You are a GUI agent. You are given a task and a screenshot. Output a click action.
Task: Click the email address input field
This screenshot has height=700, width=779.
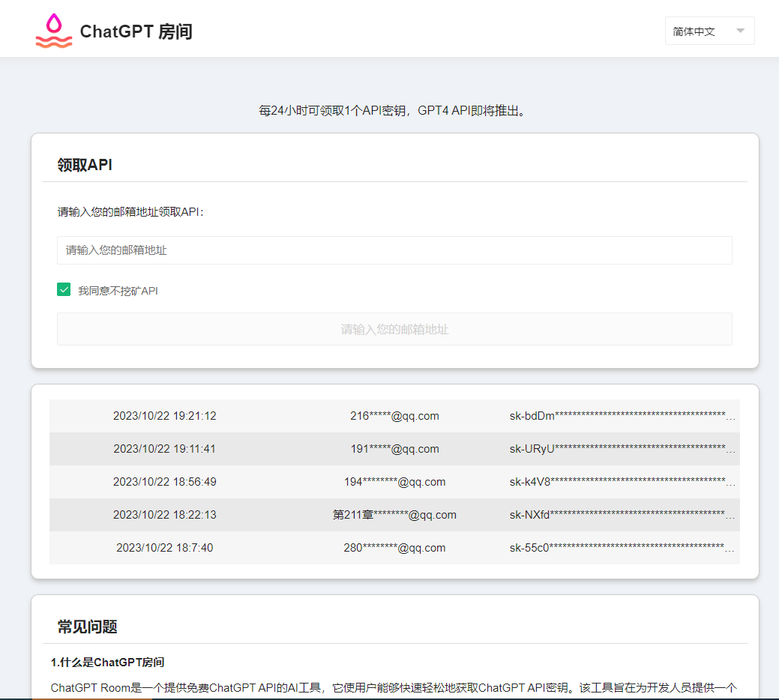pos(394,250)
